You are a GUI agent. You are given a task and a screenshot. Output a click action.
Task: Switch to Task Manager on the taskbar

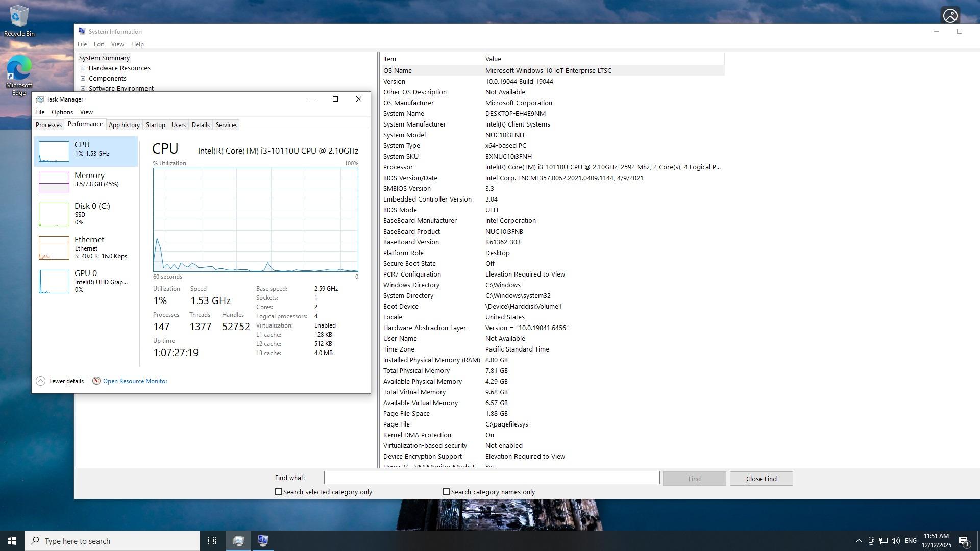pos(238,541)
